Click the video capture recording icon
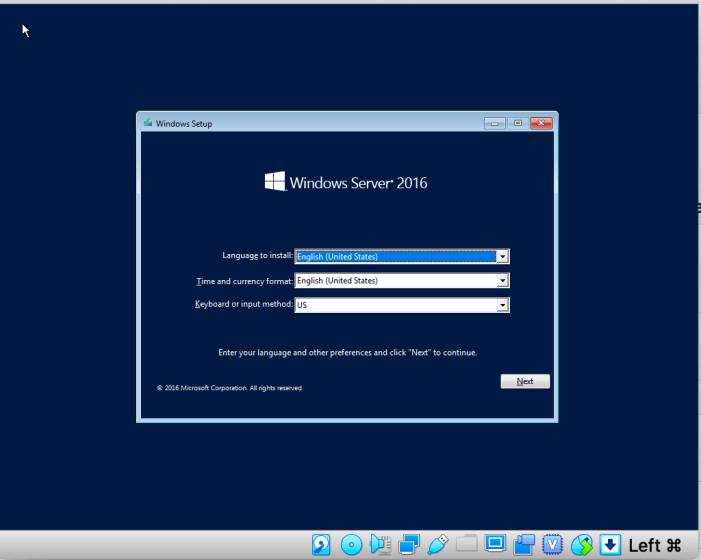Screen dimensions: 701x560 524,545
